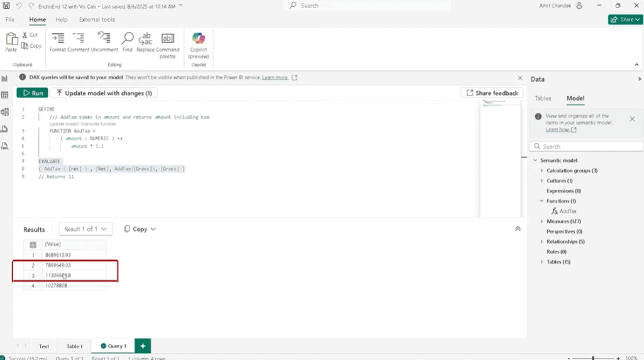Open the File menu
The width and height of the screenshot is (644, 360).
(10, 19)
